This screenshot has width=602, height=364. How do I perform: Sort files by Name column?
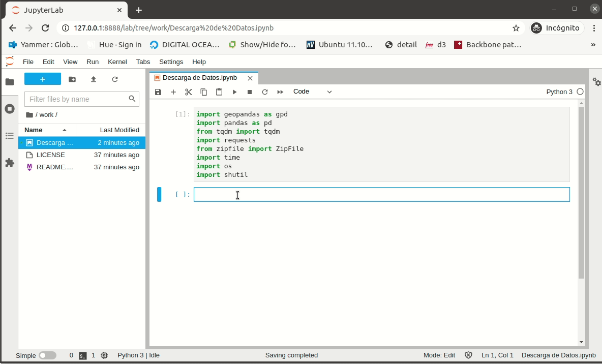(x=47, y=130)
